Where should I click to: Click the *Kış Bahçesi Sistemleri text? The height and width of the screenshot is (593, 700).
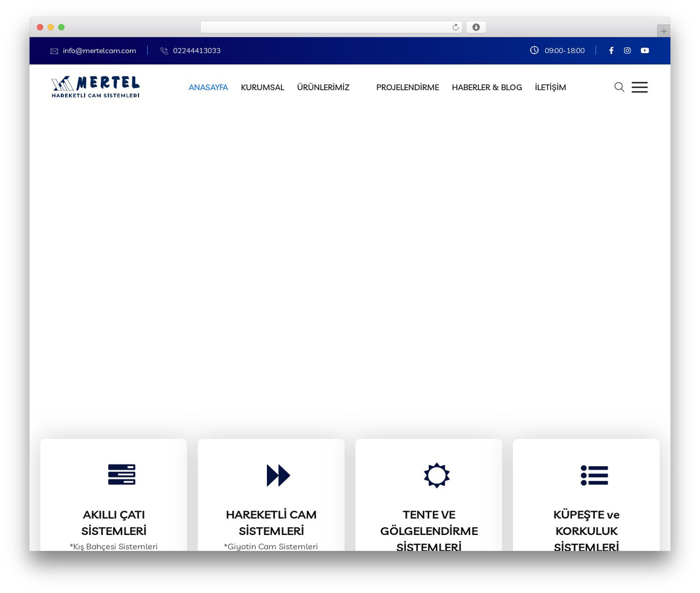pyautogui.click(x=114, y=546)
